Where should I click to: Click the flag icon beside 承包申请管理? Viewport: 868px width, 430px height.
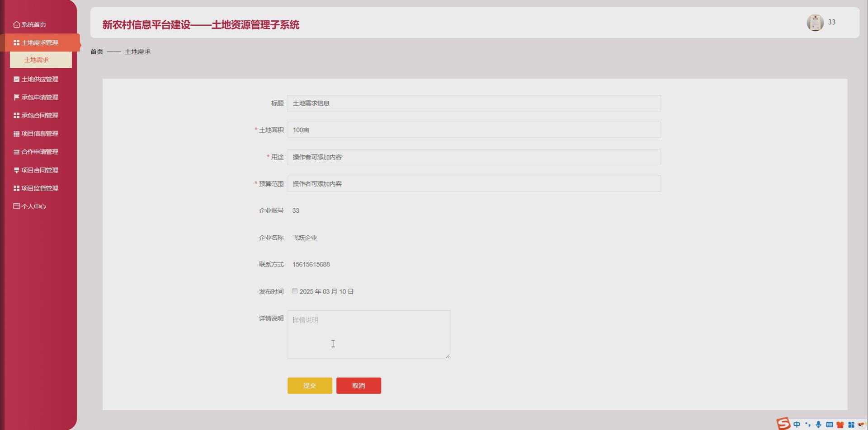click(x=17, y=97)
